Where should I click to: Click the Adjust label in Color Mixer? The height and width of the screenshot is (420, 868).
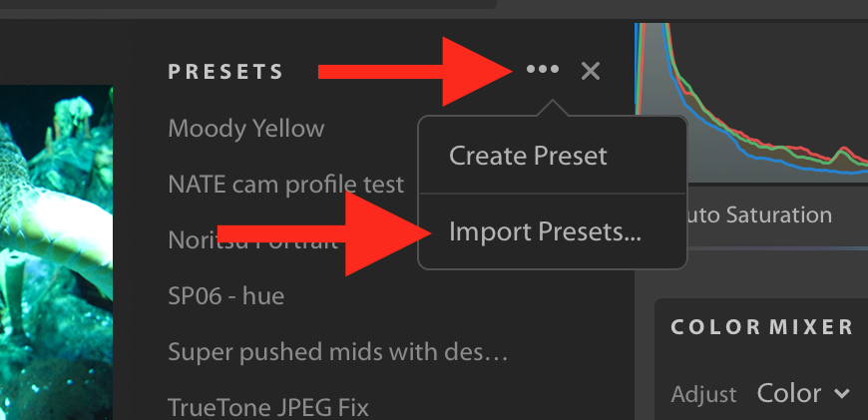tap(704, 394)
